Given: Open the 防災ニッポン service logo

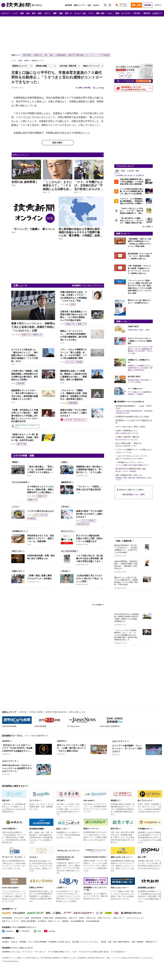Looking at the screenshot, I should click(x=68, y=822).
